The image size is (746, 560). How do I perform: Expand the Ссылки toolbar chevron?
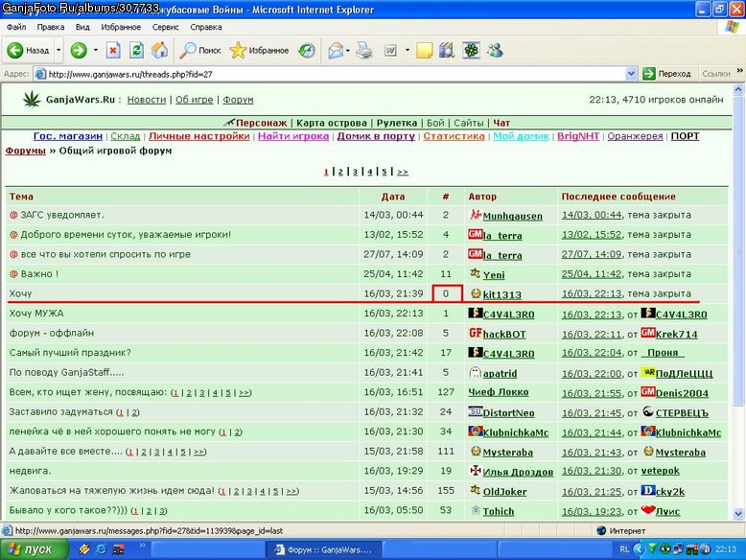(740, 71)
